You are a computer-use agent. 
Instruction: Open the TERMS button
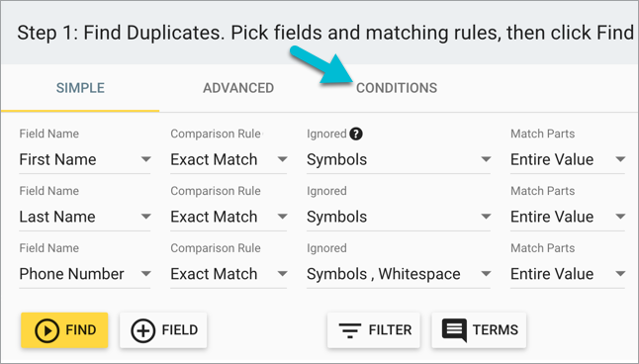click(479, 330)
